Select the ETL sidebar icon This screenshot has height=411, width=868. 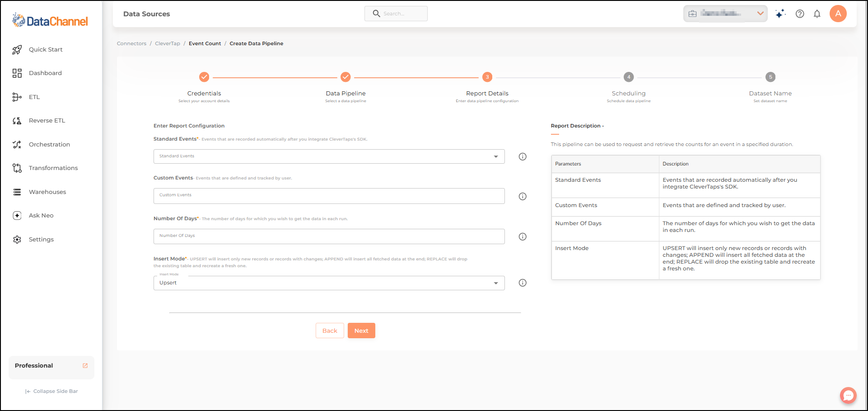17,97
